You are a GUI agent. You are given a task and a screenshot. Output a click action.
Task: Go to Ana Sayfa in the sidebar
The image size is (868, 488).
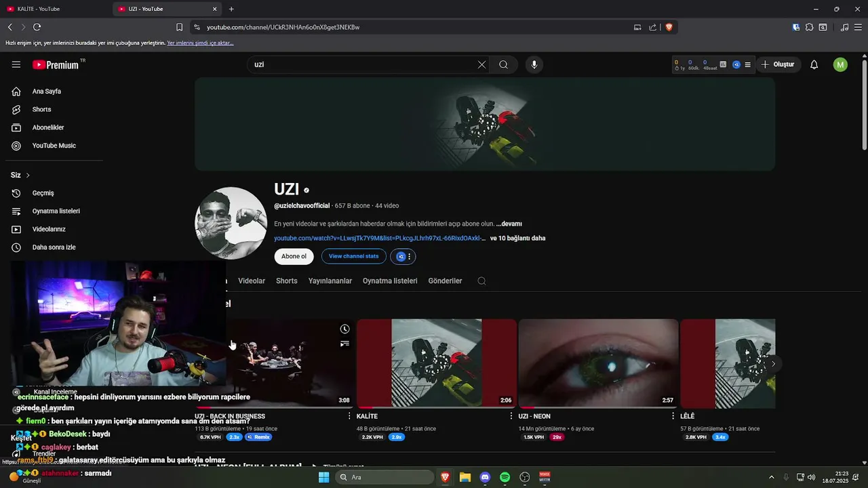(46, 91)
